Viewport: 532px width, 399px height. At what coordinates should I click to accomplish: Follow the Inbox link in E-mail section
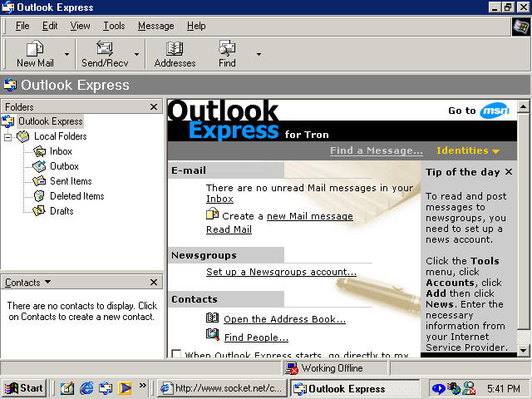pos(219,199)
